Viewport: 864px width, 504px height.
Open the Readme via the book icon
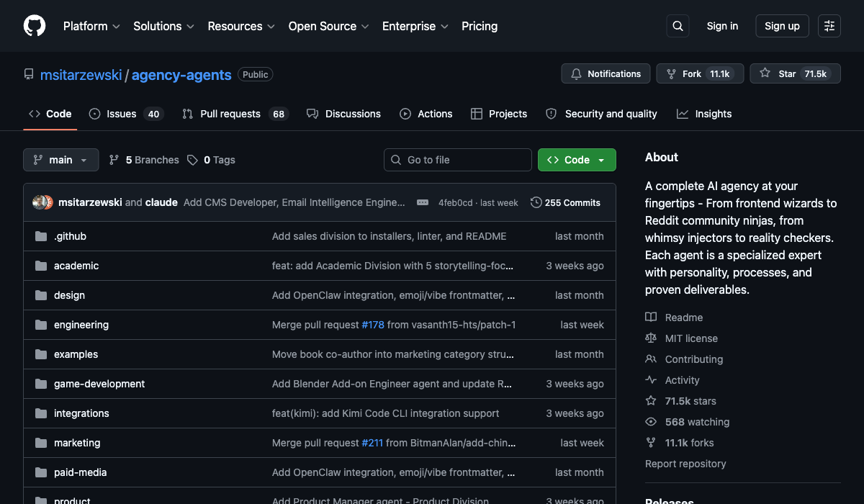pyautogui.click(x=651, y=317)
